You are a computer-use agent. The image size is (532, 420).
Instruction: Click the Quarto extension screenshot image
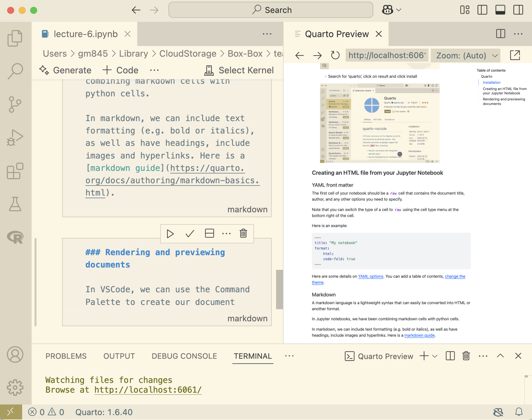[x=380, y=123]
